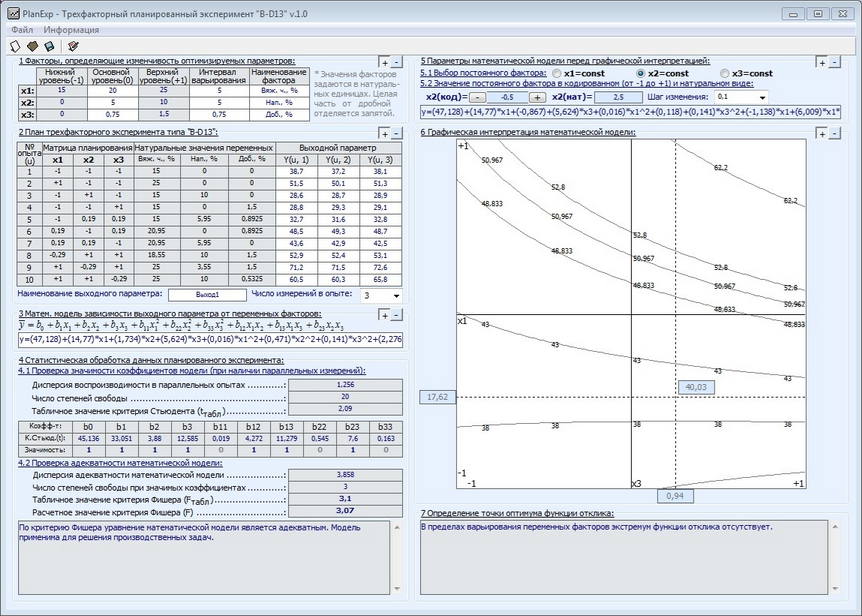Click the fourth toolbar icon after the separator

coord(72,46)
